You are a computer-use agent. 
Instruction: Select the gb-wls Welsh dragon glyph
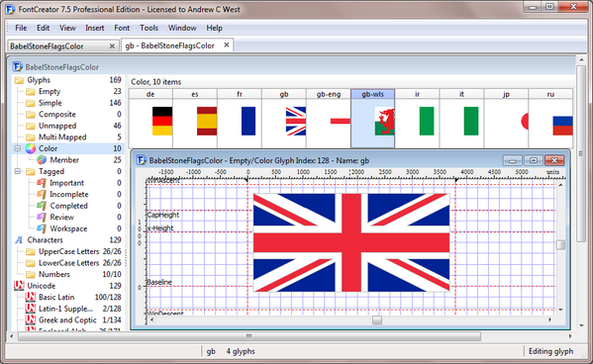point(373,119)
